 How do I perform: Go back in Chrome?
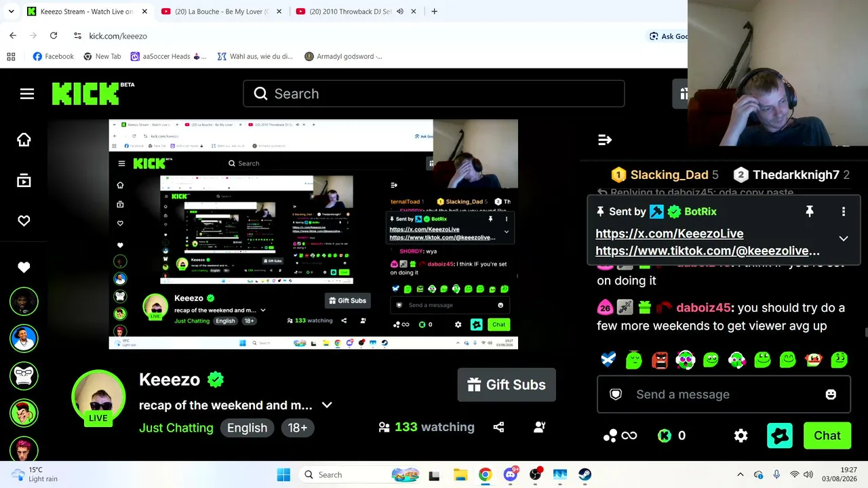pyautogui.click(x=13, y=36)
